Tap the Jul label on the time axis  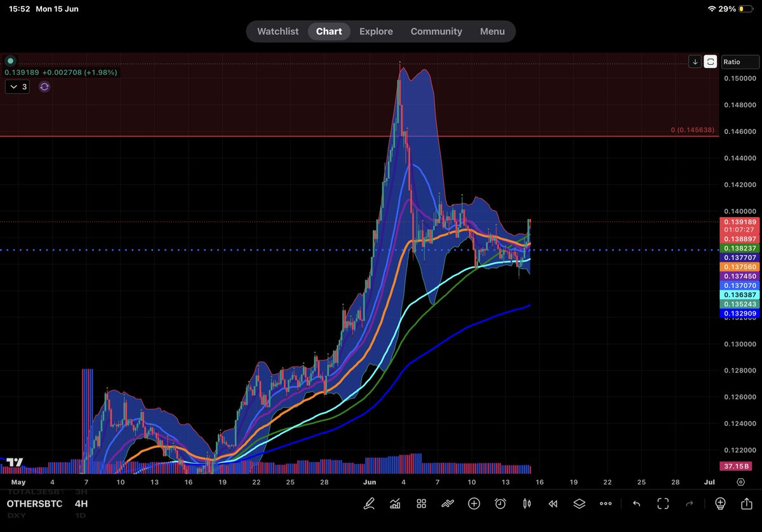tap(709, 482)
